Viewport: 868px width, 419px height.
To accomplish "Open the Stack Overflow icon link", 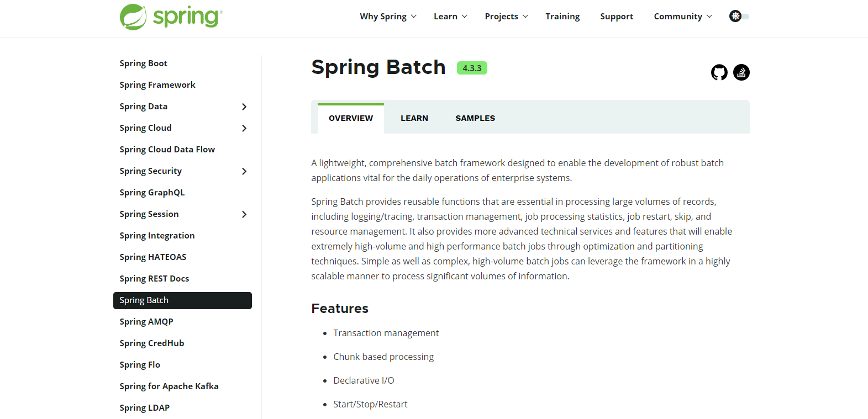I will 741,72.
